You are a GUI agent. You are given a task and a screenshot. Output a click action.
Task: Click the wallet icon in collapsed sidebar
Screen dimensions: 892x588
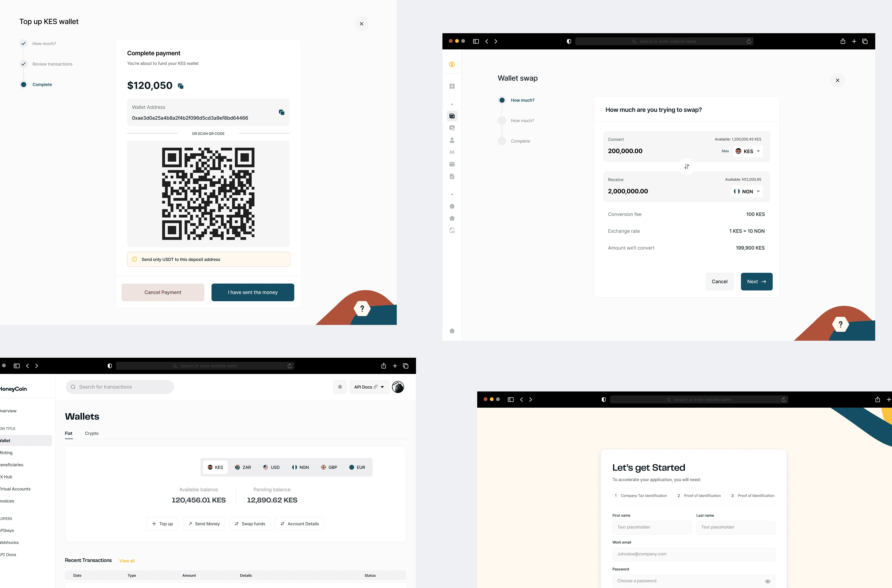tap(452, 116)
